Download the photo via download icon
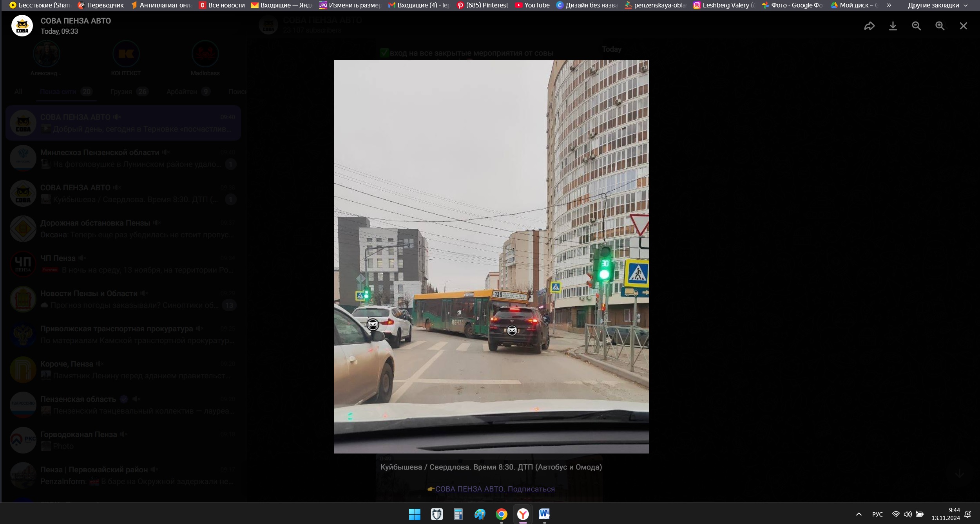980x524 pixels. coord(893,26)
